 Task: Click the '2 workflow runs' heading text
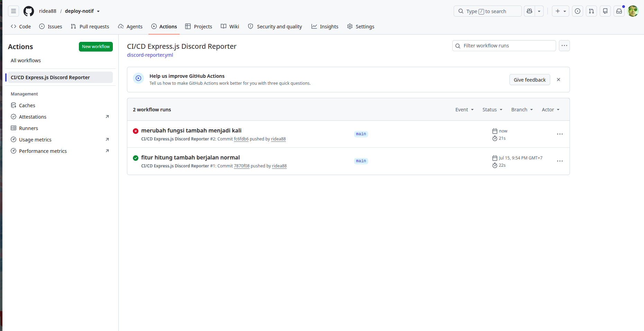point(152,110)
